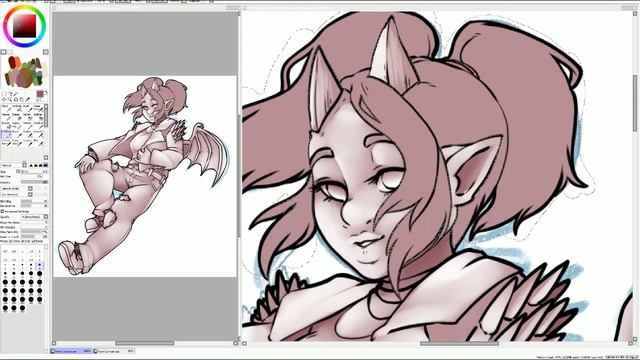Pick a color from the color mixer pad
640x360 pixels.
coord(24,72)
